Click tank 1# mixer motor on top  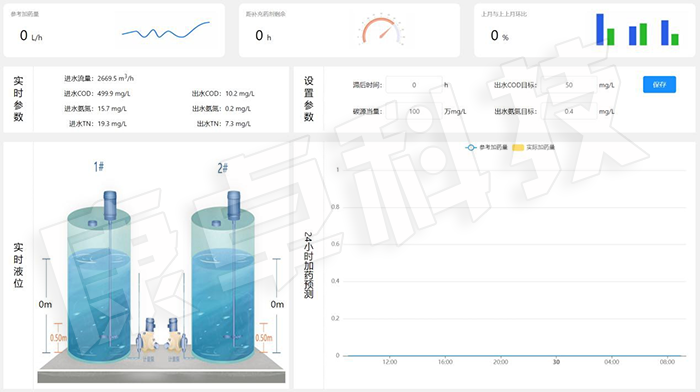pyautogui.click(x=110, y=205)
